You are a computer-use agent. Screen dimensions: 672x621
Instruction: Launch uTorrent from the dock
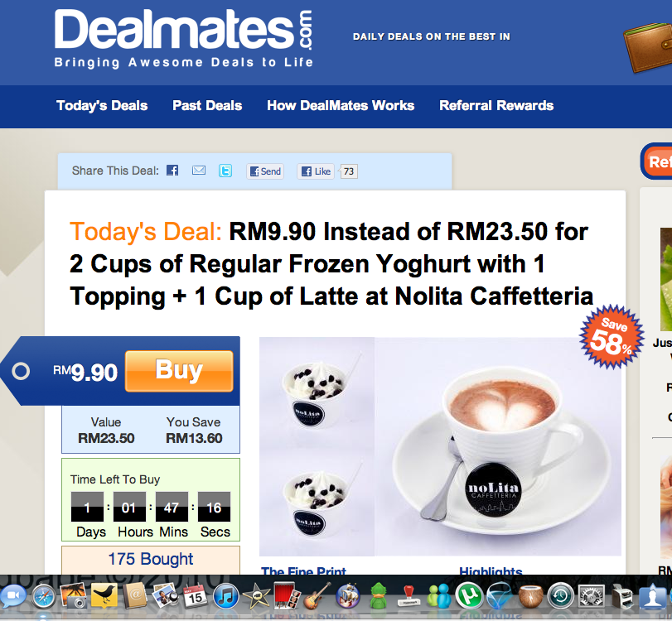click(x=468, y=596)
